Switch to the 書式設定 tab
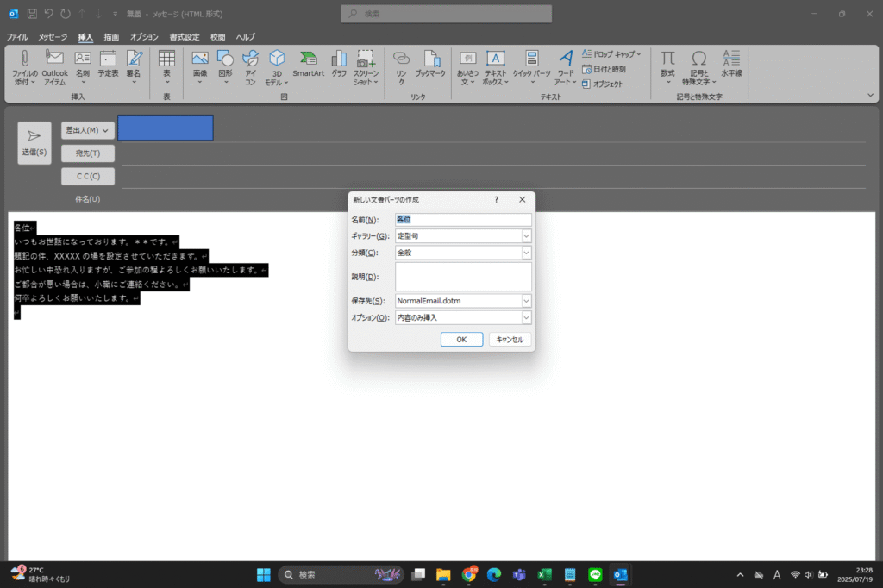Viewport: 883px width, 588px height. click(x=185, y=36)
